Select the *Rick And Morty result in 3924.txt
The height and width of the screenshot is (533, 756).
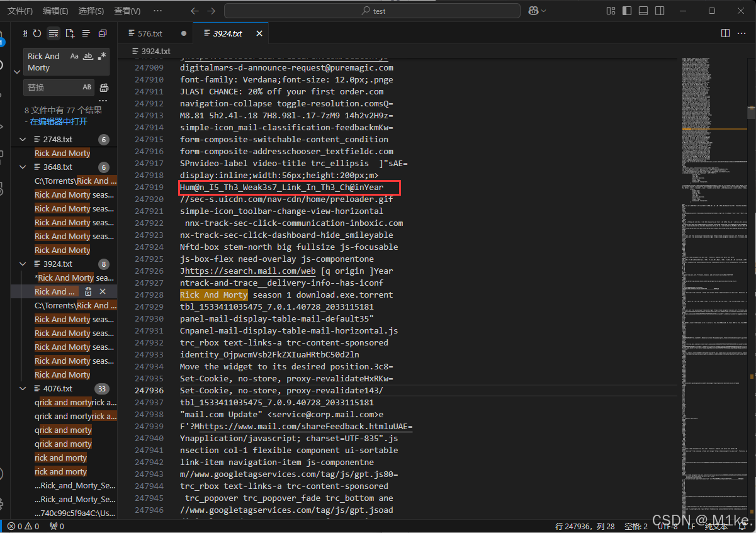76,278
